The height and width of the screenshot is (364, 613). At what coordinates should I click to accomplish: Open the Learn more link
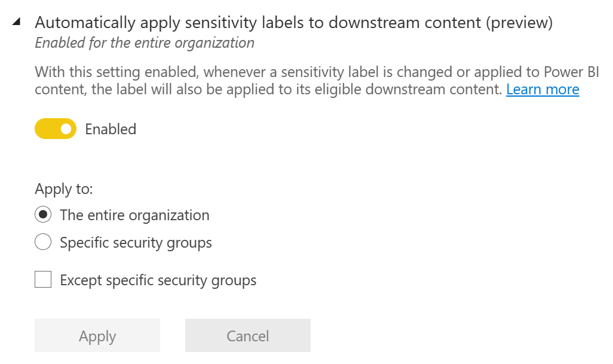(x=542, y=90)
